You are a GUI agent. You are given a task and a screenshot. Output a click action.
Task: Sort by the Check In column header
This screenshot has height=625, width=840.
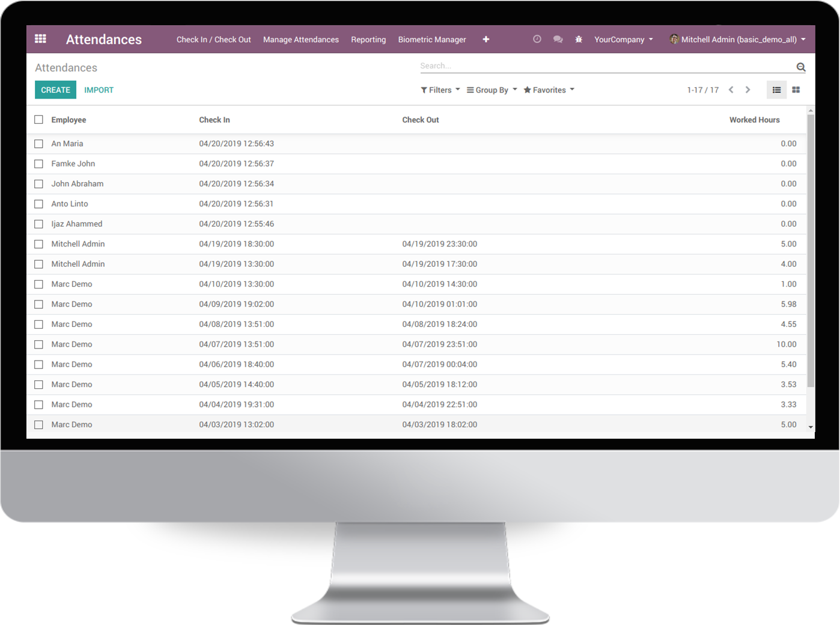[215, 120]
